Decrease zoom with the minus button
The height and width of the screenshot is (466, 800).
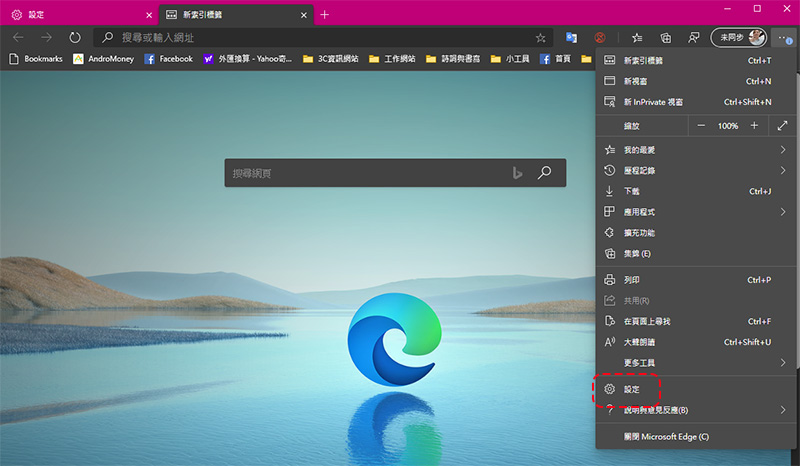click(x=701, y=126)
